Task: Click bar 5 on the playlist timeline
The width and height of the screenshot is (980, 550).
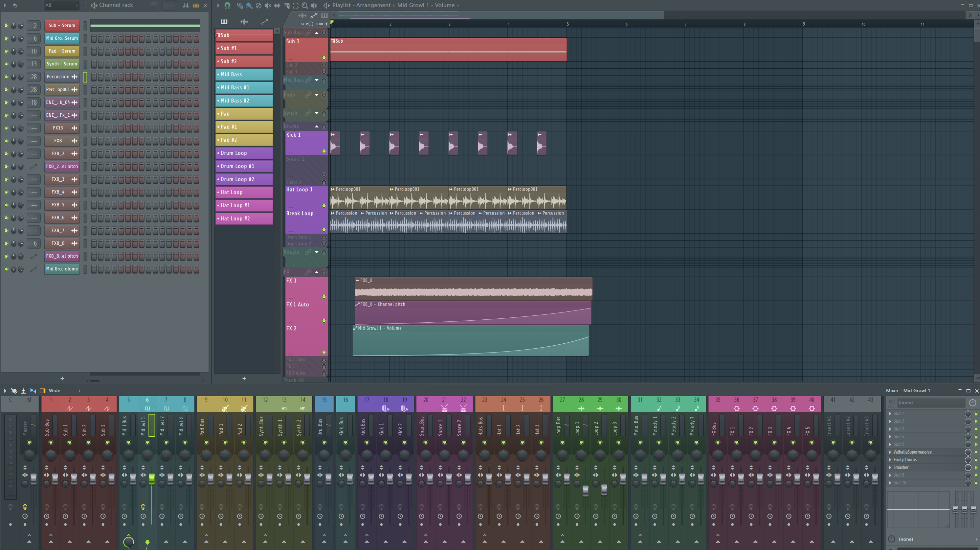Action: click(x=567, y=24)
